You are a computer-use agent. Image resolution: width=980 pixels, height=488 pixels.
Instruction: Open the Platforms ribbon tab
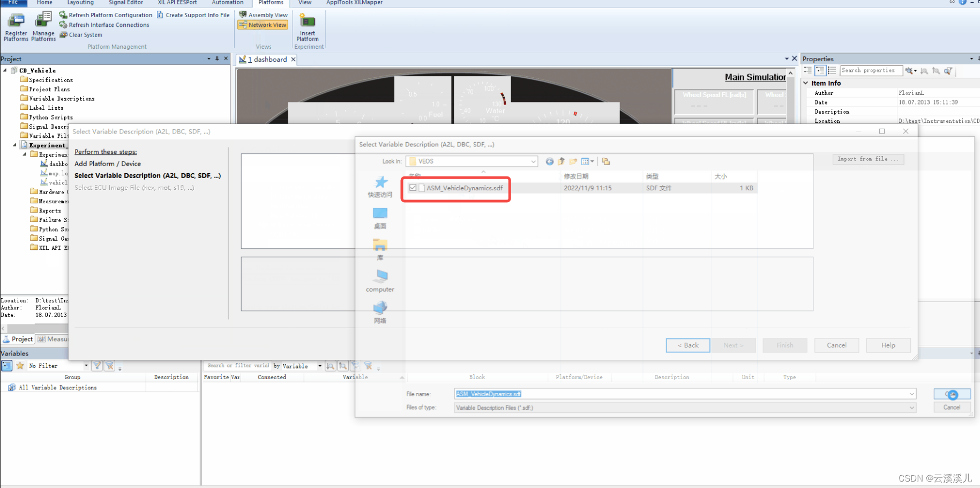click(x=271, y=3)
